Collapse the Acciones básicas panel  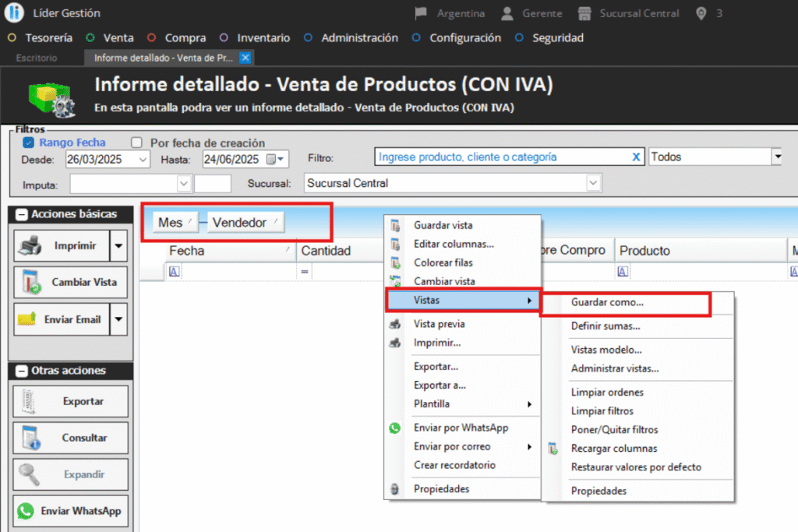click(21, 214)
